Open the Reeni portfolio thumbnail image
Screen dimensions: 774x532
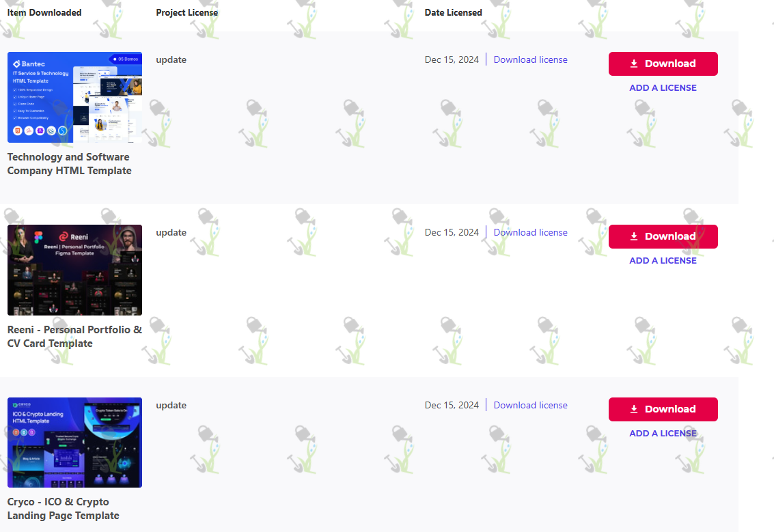tap(74, 270)
